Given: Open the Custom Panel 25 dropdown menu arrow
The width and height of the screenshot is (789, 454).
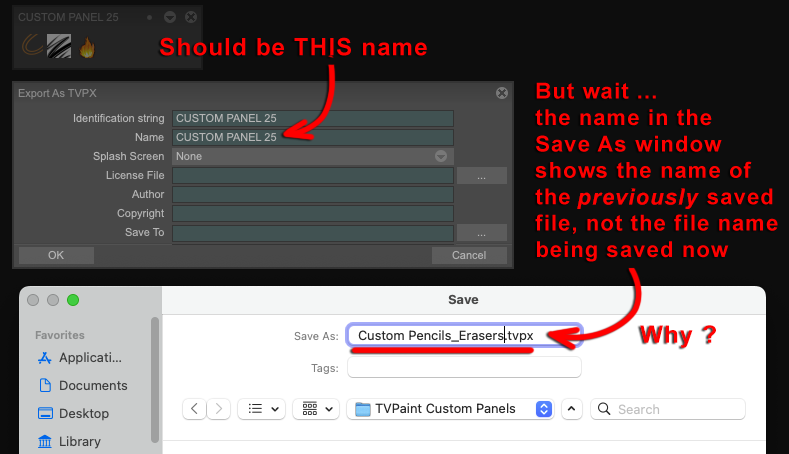Looking at the screenshot, I should (x=170, y=18).
